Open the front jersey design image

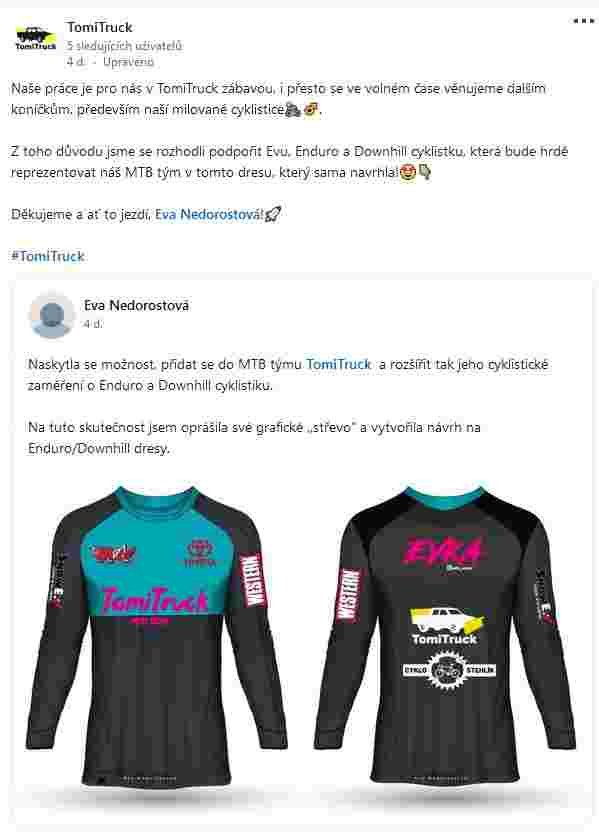pyautogui.click(x=157, y=635)
